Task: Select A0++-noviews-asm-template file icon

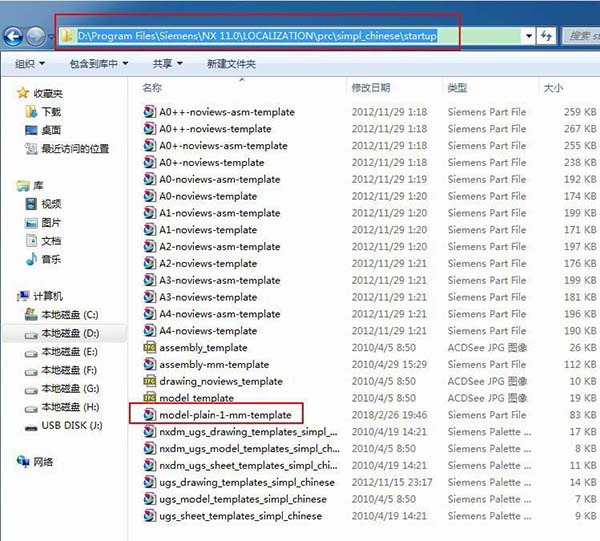Action: (150, 112)
